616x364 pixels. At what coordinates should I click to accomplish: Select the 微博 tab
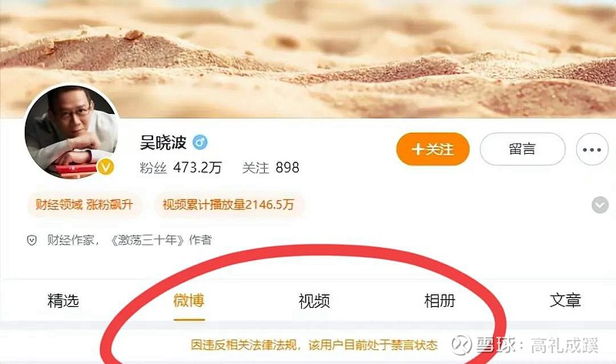pyautogui.click(x=189, y=301)
